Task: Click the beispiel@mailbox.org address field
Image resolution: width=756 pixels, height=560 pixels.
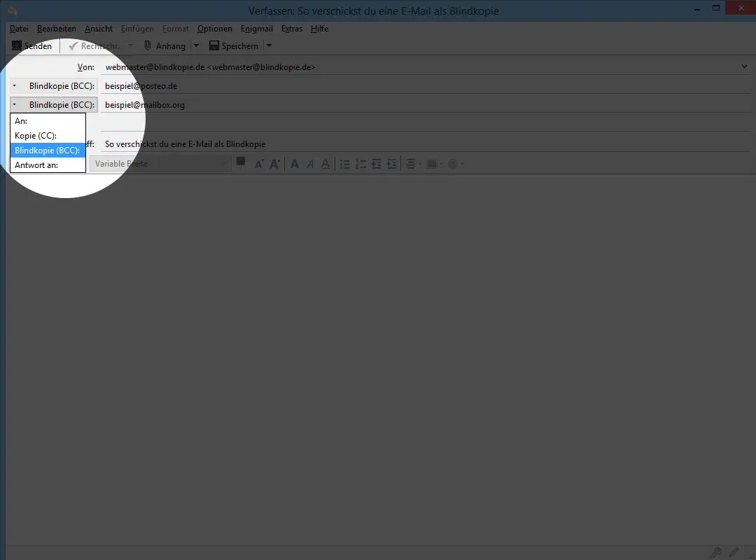Action: [420, 105]
